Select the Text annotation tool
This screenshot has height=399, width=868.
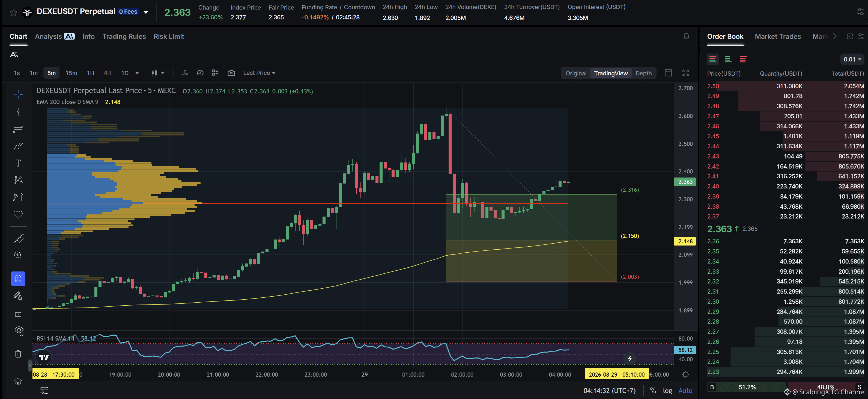[18, 163]
